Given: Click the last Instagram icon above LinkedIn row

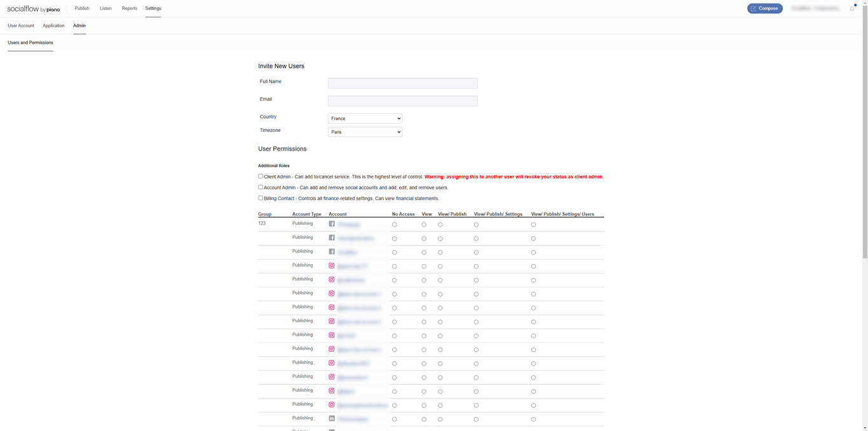Looking at the screenshot, I should (332, 405).
